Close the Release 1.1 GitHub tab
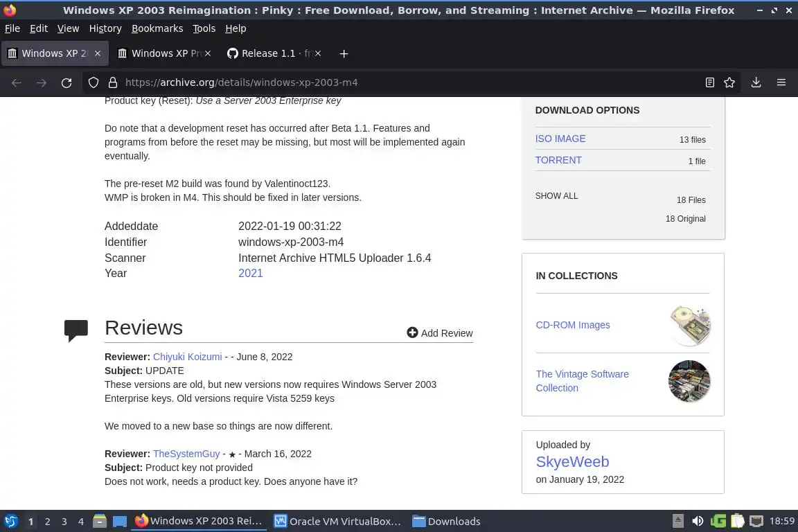The width and height of the screenshot is (798, 532). [x=317, y=53]
